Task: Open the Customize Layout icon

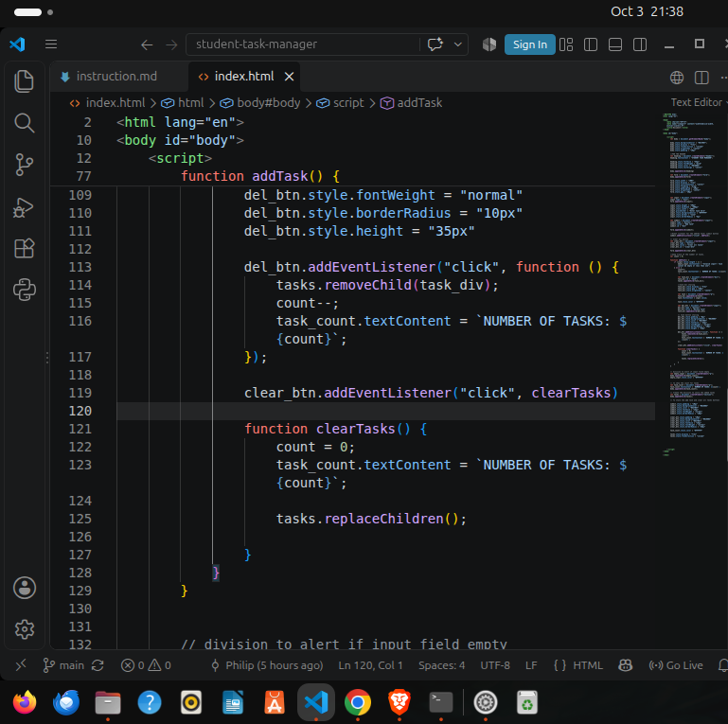Action: coord(566,44)
